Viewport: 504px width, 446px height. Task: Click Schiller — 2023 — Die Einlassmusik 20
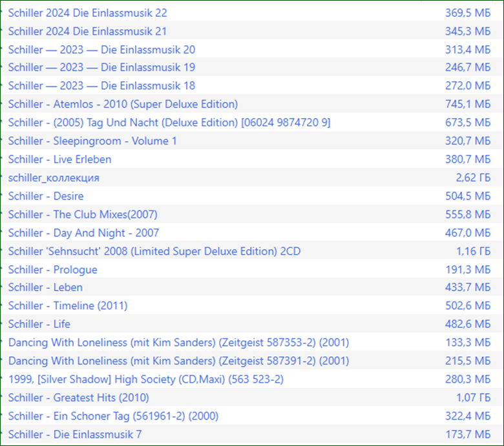pos(101,50)
